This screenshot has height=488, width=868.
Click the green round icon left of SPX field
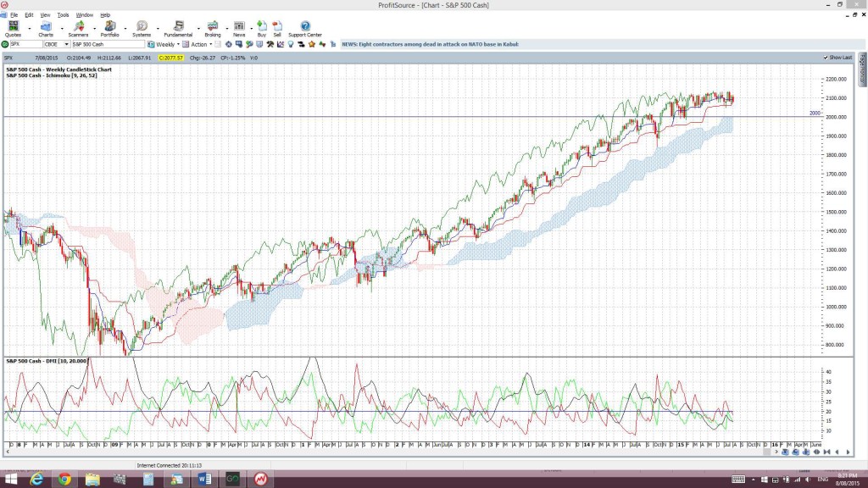(x=6, y=44)
